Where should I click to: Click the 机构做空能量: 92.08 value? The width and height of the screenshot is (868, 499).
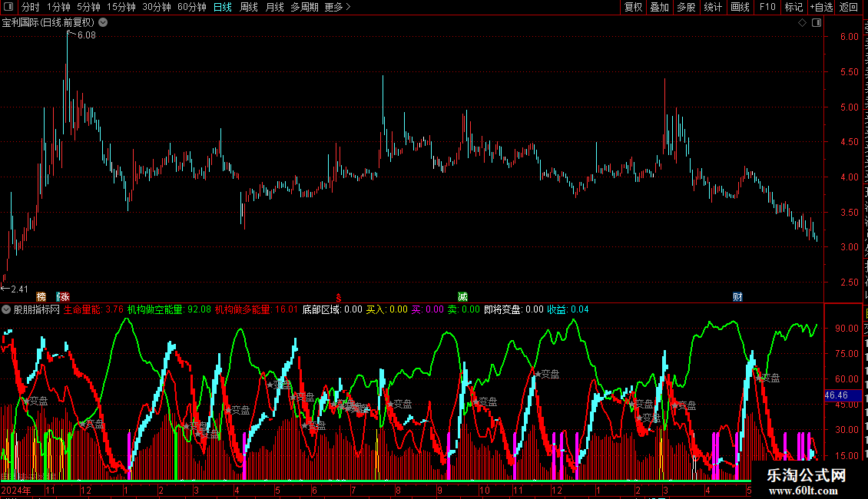pos(170,310)
